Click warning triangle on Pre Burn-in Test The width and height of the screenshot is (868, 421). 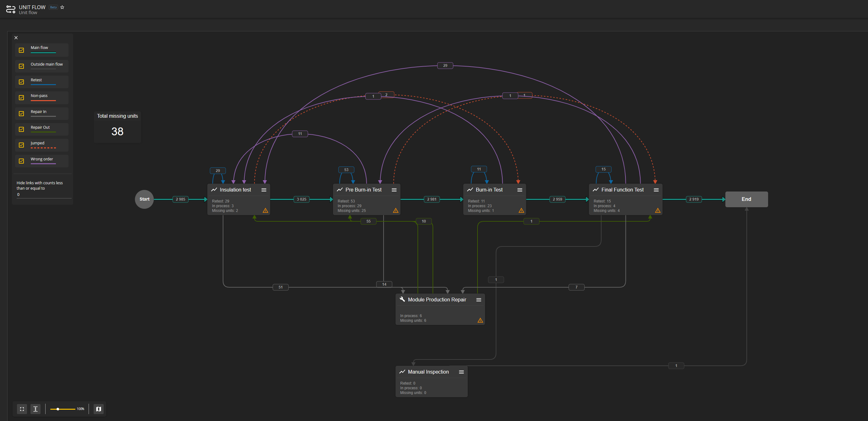(x=396, y=210)
